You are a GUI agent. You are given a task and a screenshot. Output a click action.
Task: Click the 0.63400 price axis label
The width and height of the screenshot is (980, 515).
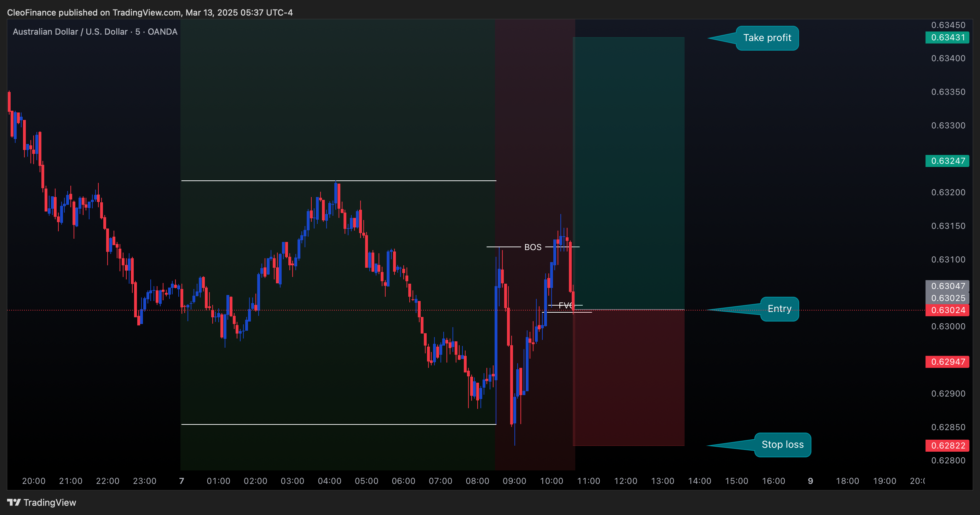948,58
